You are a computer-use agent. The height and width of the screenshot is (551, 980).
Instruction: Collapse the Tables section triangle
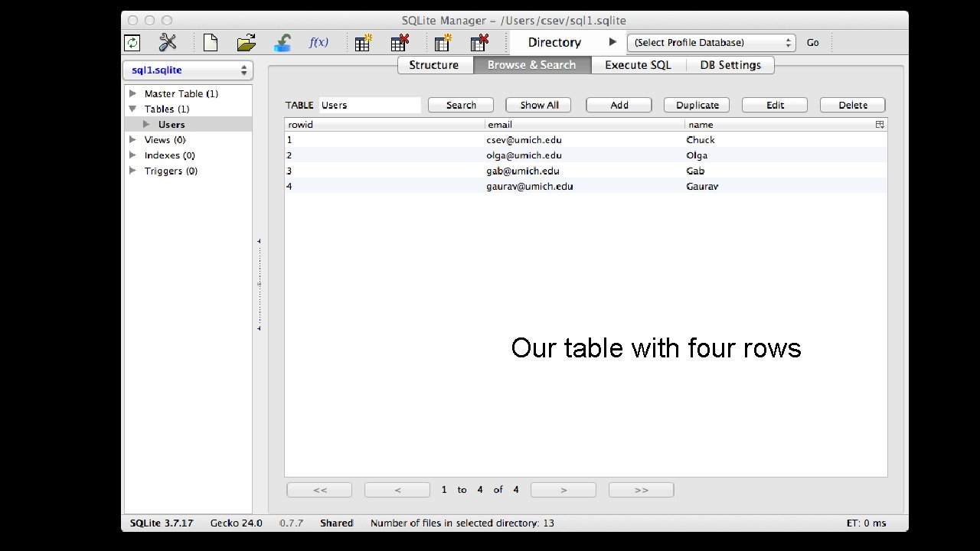pyautogui.click(x=133, y=109)
